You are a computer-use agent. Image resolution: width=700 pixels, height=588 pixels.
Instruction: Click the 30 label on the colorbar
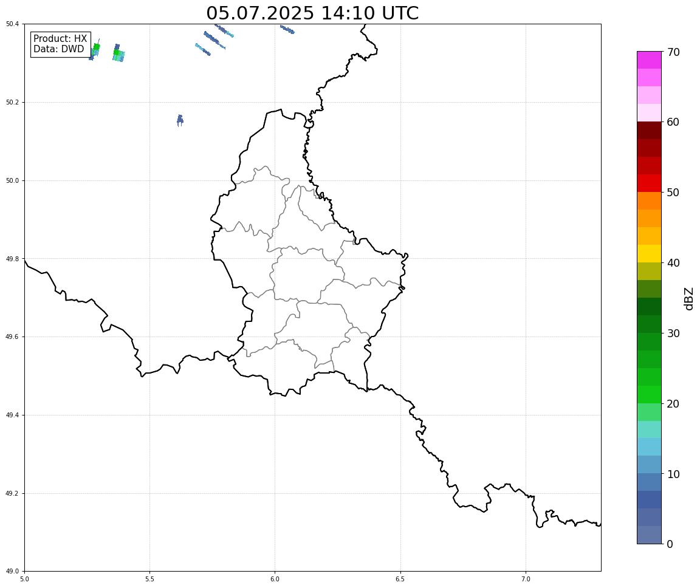point(673,333)
